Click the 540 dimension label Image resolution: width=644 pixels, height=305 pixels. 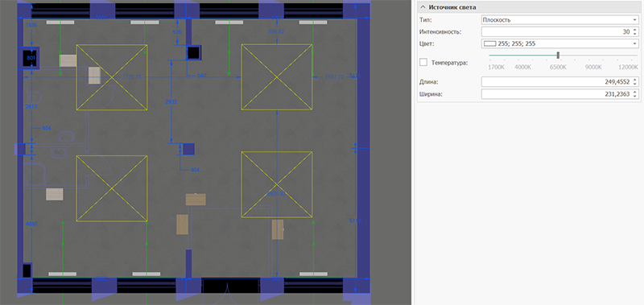(x=202, y=76)
